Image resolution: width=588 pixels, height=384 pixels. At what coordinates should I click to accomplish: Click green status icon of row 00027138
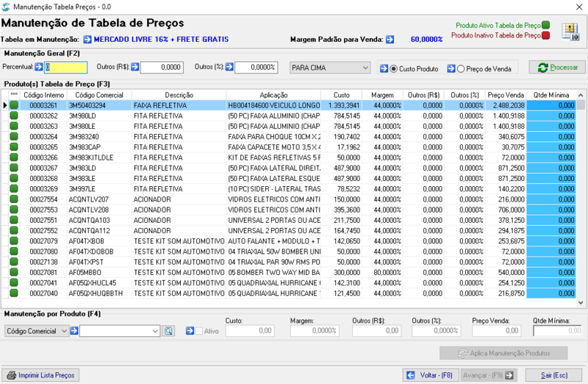coord(14,262)
